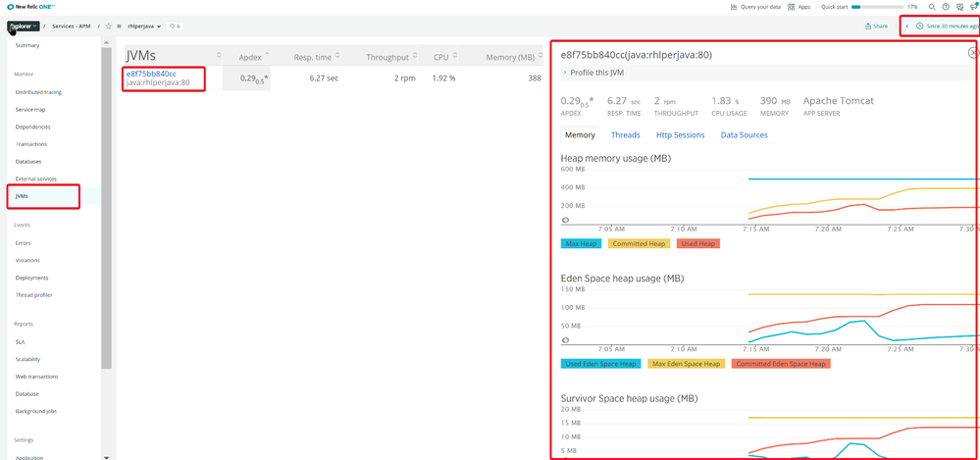Click the search magnifier icon
This screenshot has width=980, height=460.
point(932,7)
